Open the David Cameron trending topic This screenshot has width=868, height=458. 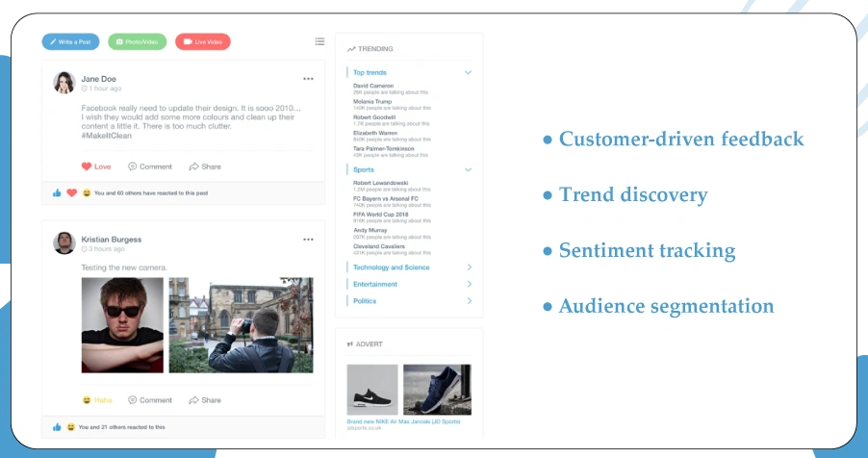point(373,86)
